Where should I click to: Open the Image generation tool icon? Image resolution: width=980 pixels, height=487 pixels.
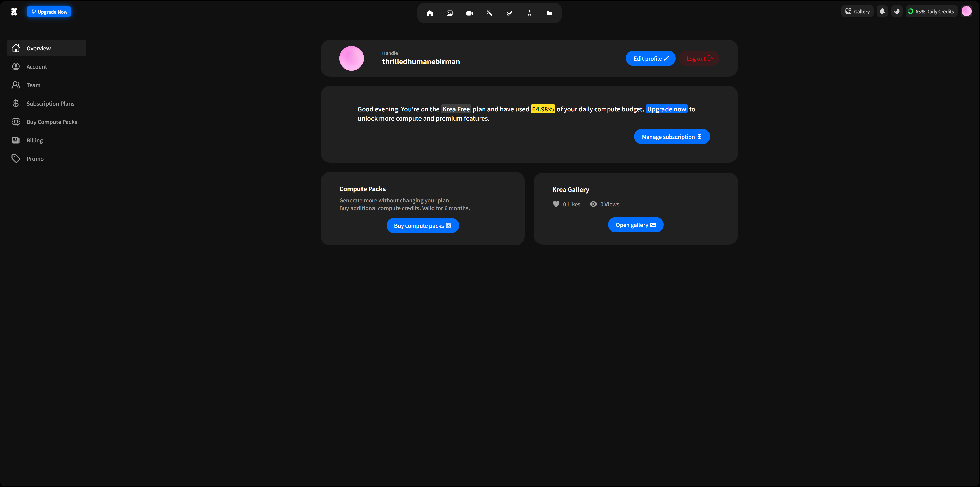click(x=450, y=13)
